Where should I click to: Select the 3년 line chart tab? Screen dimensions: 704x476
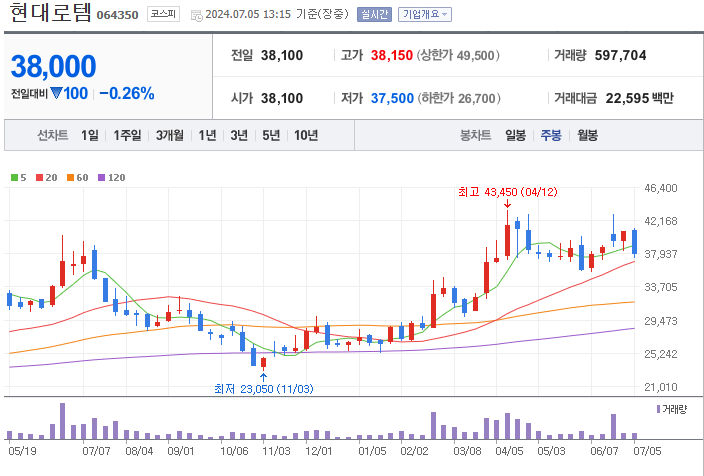point(239,135)
